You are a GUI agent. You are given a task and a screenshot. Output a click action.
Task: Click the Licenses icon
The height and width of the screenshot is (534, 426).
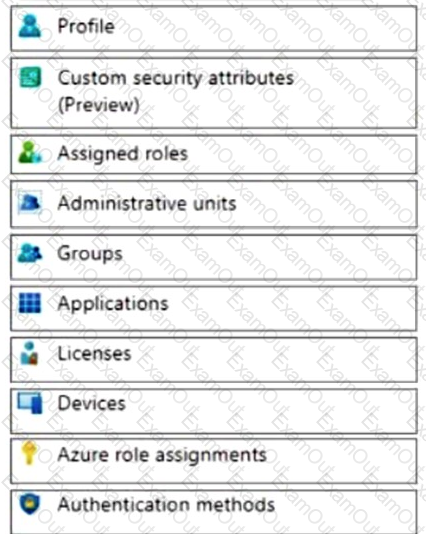point(29,353)
